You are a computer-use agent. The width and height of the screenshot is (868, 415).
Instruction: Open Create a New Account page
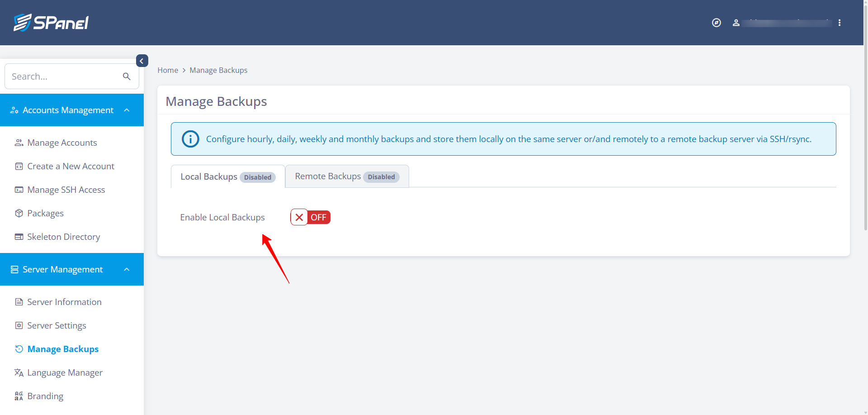pos(72,166)
